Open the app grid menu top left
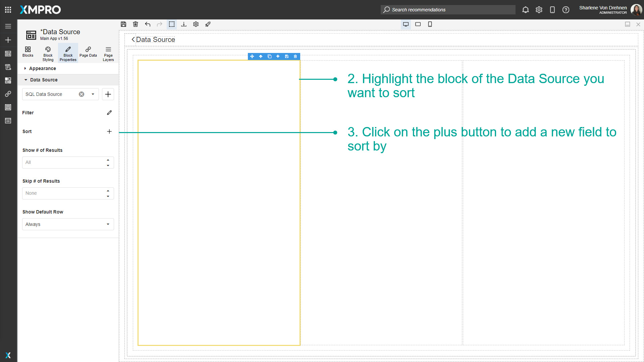Screen dimensions: 644x362 [8, 9]
